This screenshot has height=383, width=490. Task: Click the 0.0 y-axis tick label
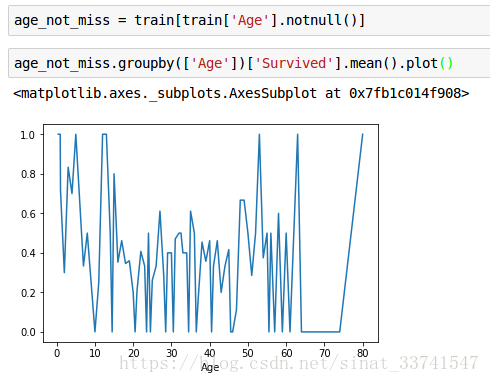tap(28, 332)
